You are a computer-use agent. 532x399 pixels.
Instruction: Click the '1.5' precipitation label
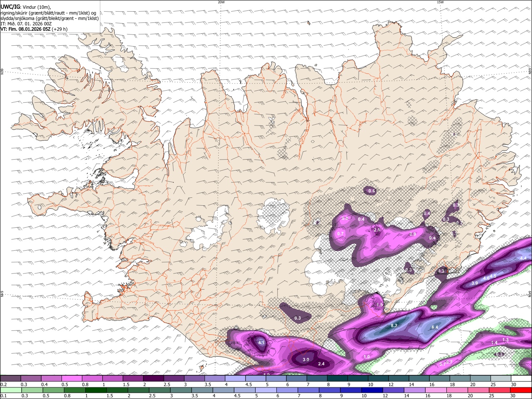tap(379, 305)
